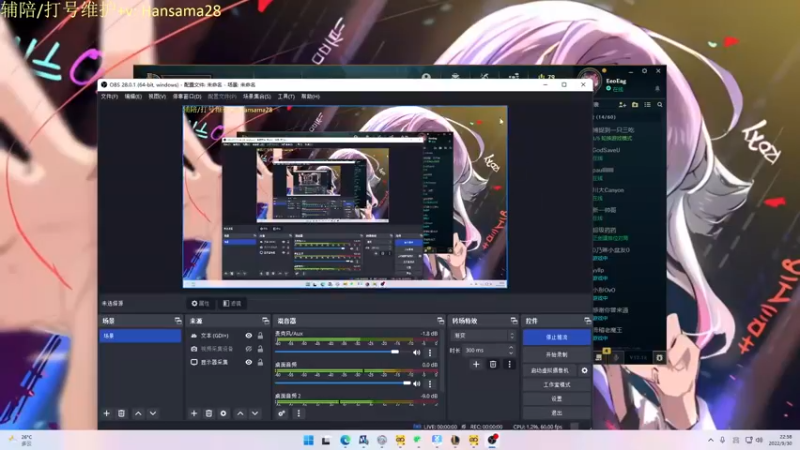Lock the Text (GDI+) source

(x=260, y=336)
